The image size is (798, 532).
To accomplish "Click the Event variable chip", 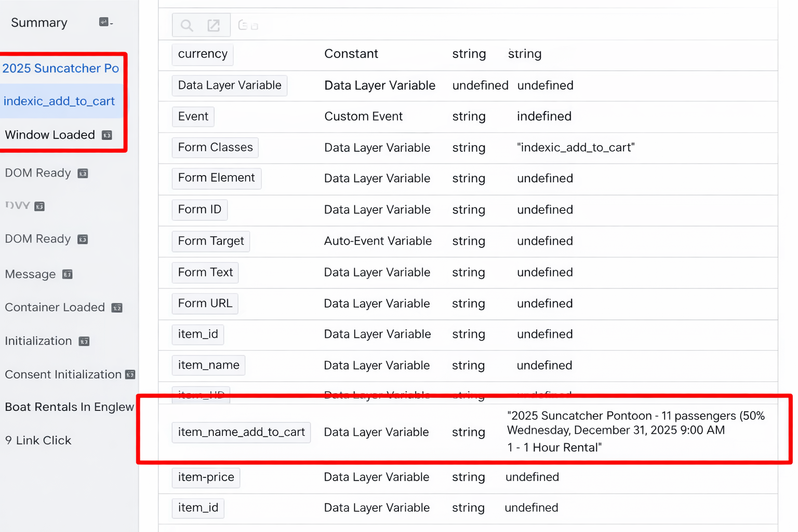I will [193, 116].
